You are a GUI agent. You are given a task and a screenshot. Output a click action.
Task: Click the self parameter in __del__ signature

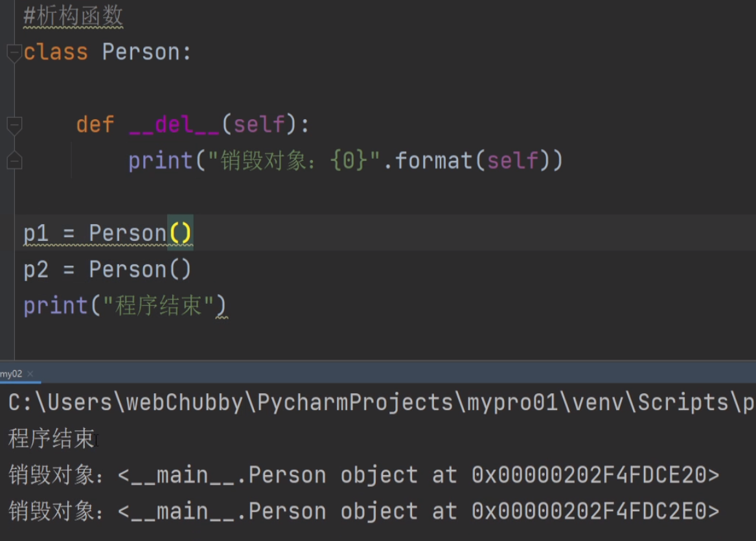click(x=259, y=125)
